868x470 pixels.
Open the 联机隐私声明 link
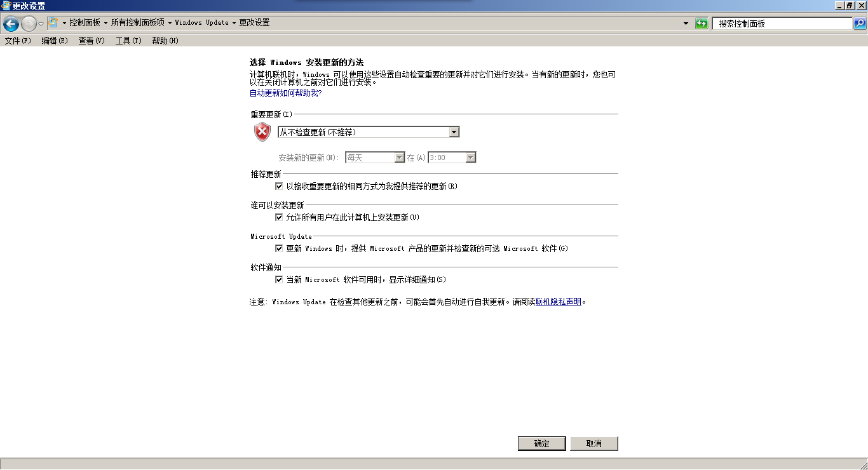(559, 302)
